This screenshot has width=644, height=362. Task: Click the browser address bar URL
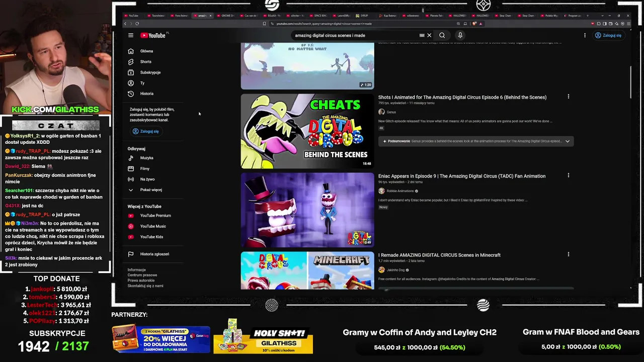(324, 24)
